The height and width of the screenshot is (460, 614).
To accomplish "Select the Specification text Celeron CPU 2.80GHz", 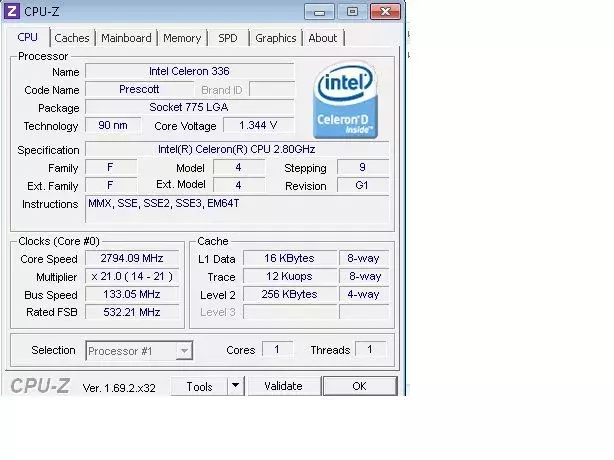I will [237, 149].
